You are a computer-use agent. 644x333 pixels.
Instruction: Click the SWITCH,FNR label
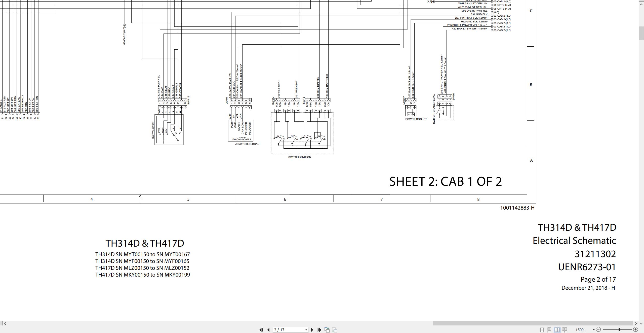click(153, 130)
